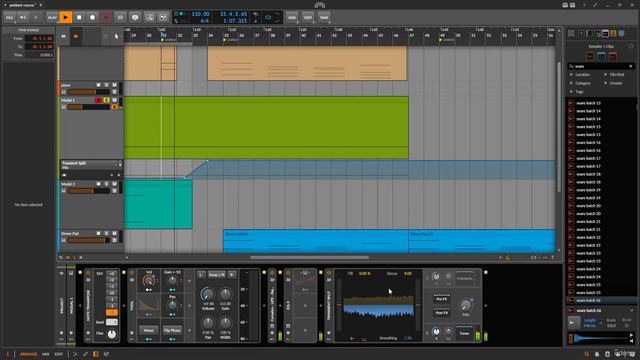The height and width of the screenshot is (360, 640).
Task: Click the Fine knob in Note Transpose
Action: [x=111, y=335]
